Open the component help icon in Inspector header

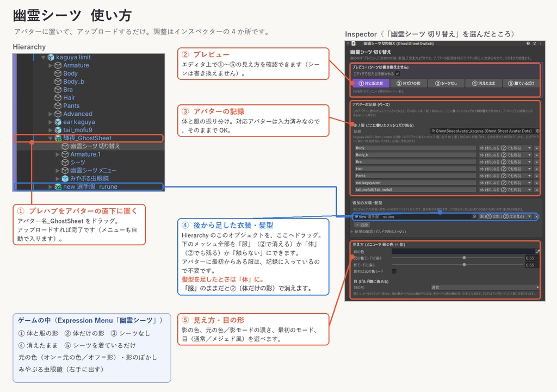[x=528, y=43]
